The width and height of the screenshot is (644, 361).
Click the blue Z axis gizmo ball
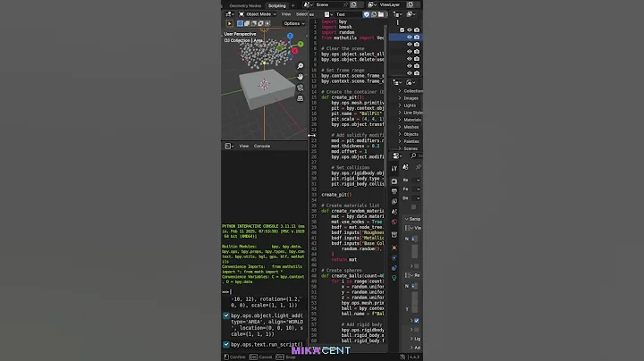[x=290, y=36]
